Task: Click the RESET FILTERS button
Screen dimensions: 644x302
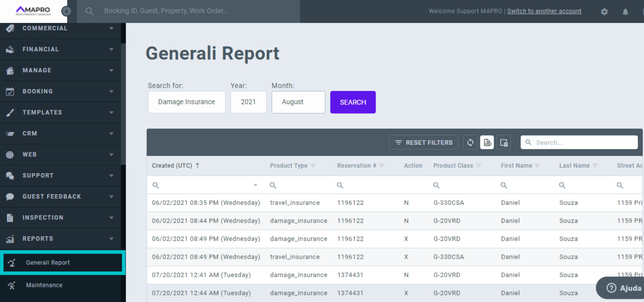Action: 424,143
